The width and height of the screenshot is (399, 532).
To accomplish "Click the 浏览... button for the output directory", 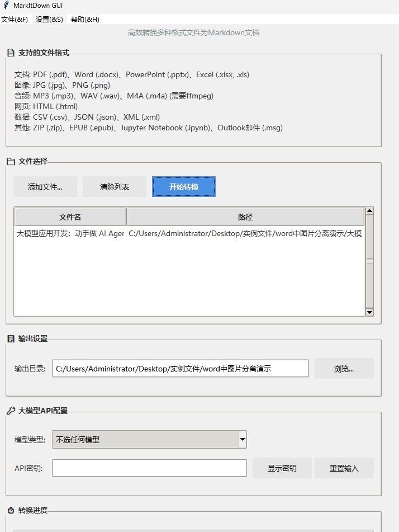I will point(344,369).
